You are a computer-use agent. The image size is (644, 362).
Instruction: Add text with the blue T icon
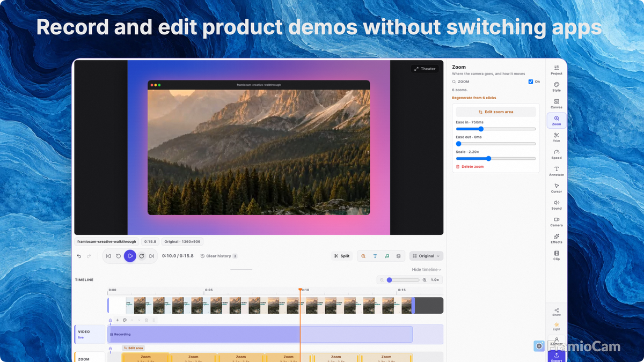point(375,256)
